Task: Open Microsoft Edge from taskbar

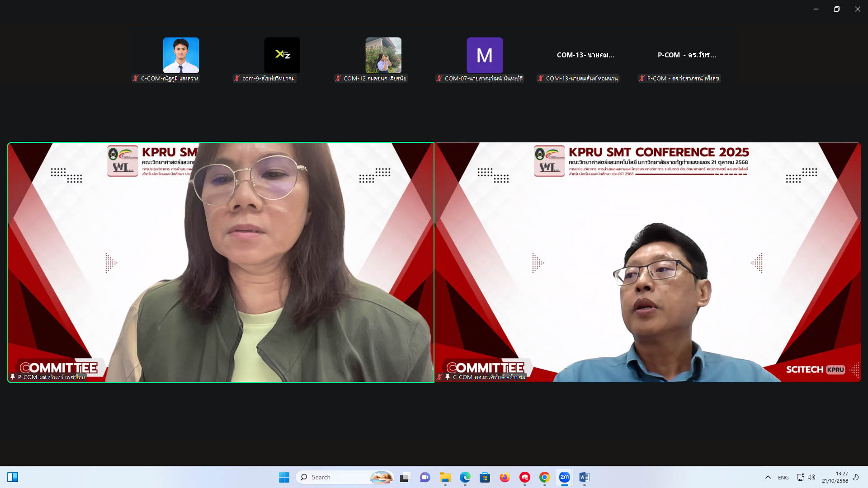Action: click(465, 477)
